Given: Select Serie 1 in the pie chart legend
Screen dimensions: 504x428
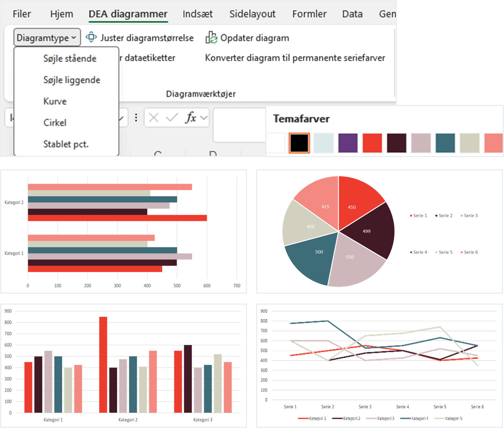Looking at the screenshot, I should coord(418,215).
